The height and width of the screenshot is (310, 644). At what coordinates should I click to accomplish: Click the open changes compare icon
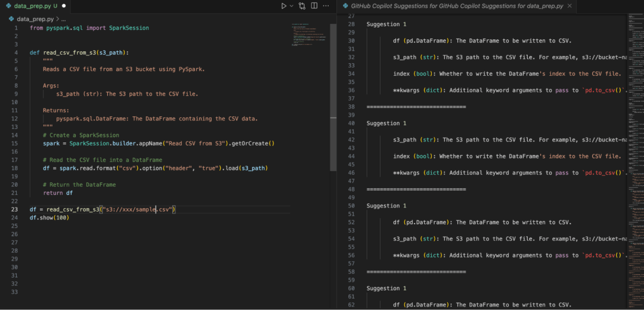pos(302,6)
